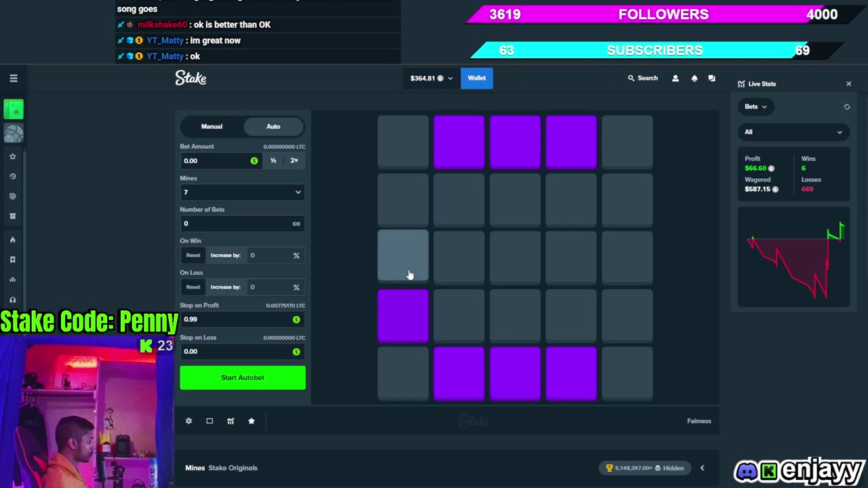Screen dimensions: 868x488
Task: Select the bottom-right corner tile
Action: [627, 373]
